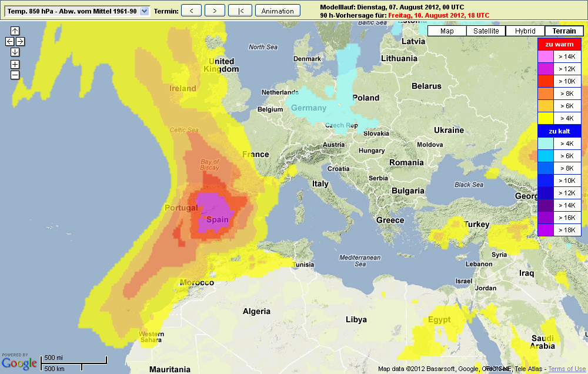Select the Terrain view type
The image size is (588, 374).
click(x=564, y=31)
